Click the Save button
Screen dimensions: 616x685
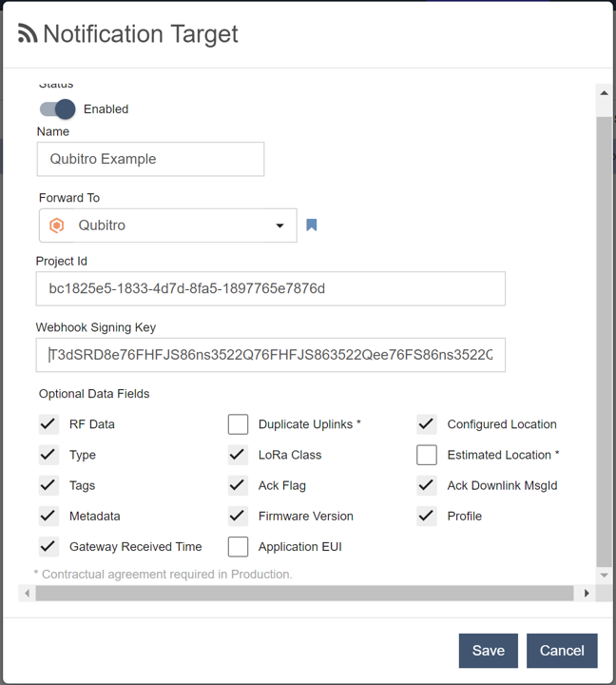[488, 651]
